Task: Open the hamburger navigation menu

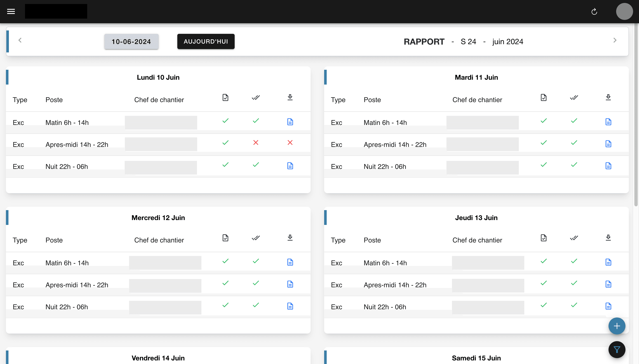Action: tap(11, 11)
